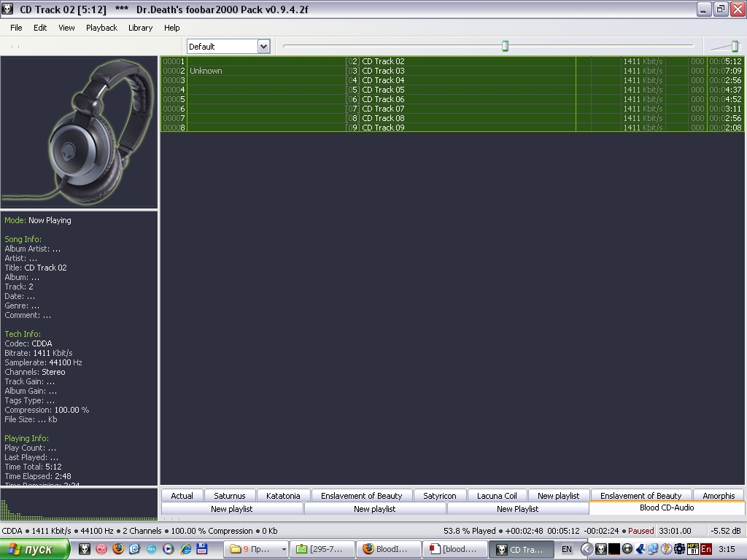The height and width of the screenshot is (560, 747).
Task: Click the floppy disk quick launch icon
Action: pos(202,549)
